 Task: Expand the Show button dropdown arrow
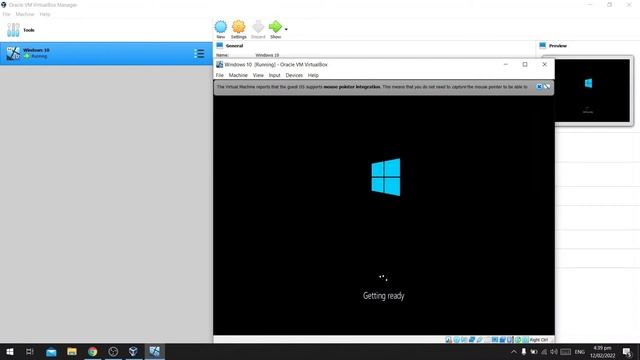286,29
